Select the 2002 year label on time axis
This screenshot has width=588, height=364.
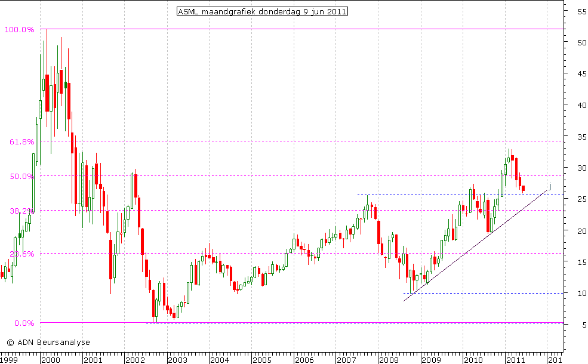(x=135, y=360)
